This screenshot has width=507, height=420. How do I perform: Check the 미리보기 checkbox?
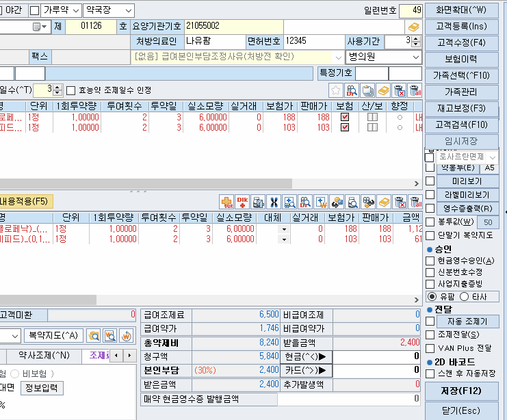[x=430, y=181]
